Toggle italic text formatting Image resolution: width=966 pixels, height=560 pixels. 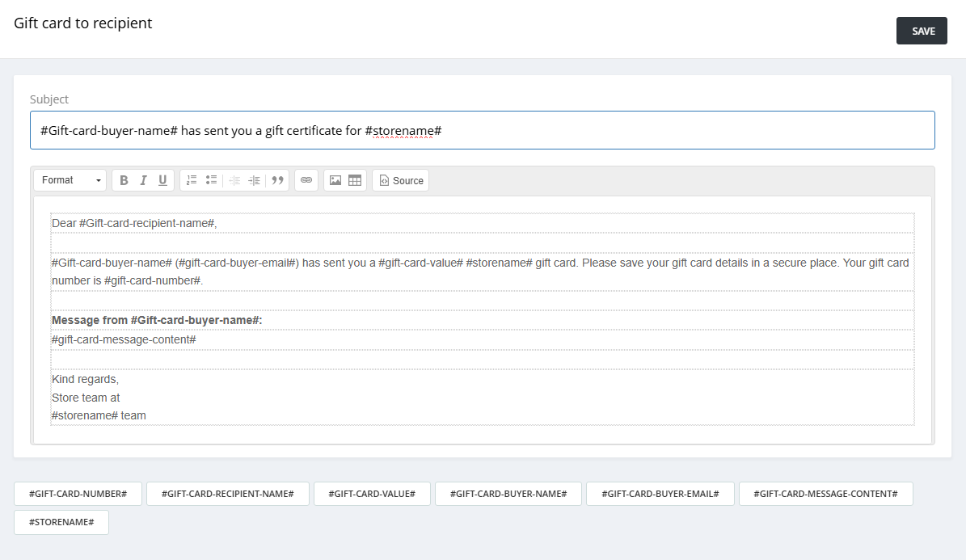pyautogui.click(x=143, y=180)
